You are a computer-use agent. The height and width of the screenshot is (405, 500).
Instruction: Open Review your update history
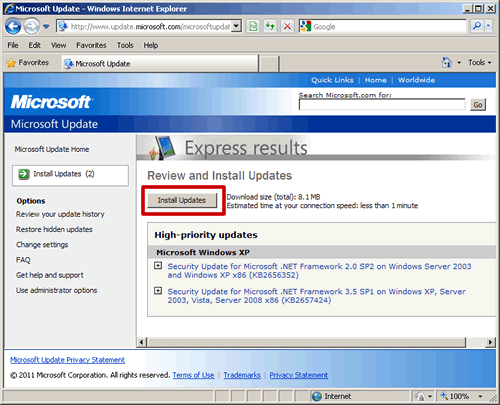click(60, 214)
